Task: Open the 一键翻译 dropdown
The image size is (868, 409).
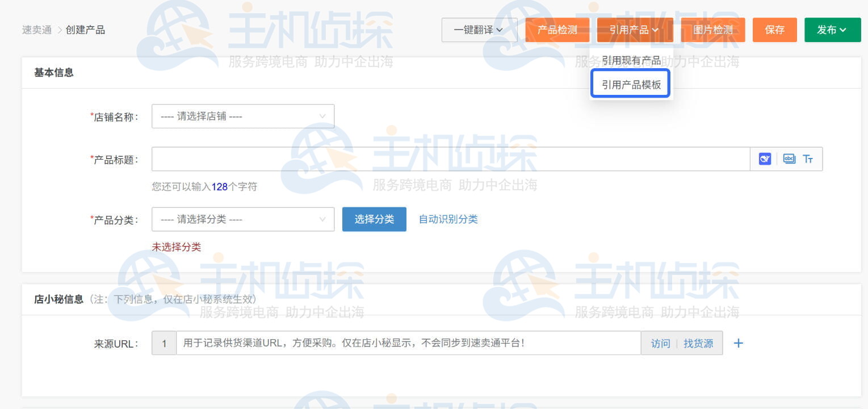Action: coord(479,30)
